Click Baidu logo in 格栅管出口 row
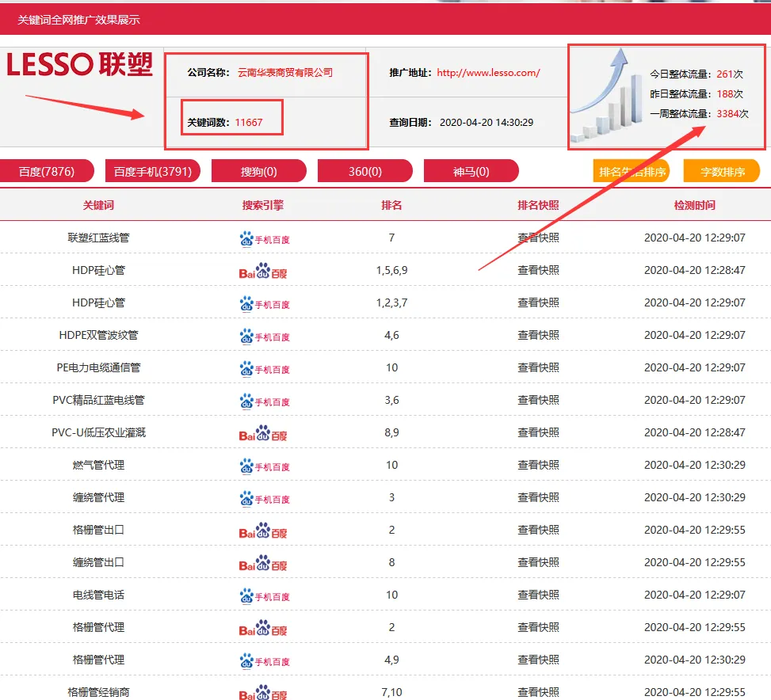 coord(263,531)
